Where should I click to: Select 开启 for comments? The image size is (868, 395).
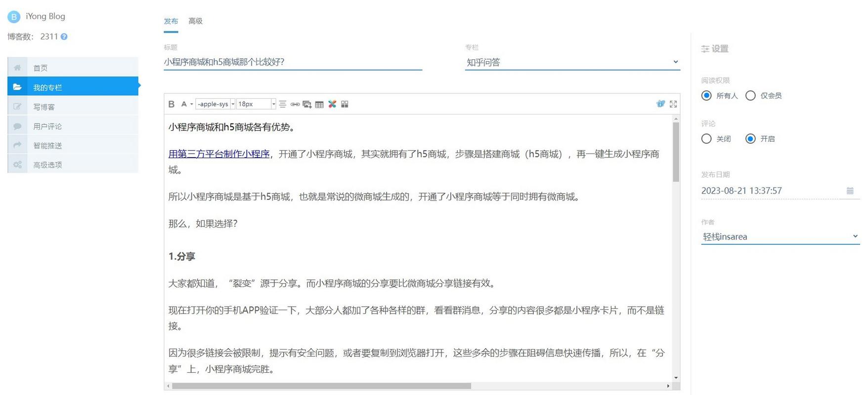pyautogui.click(x=750, y=139)
